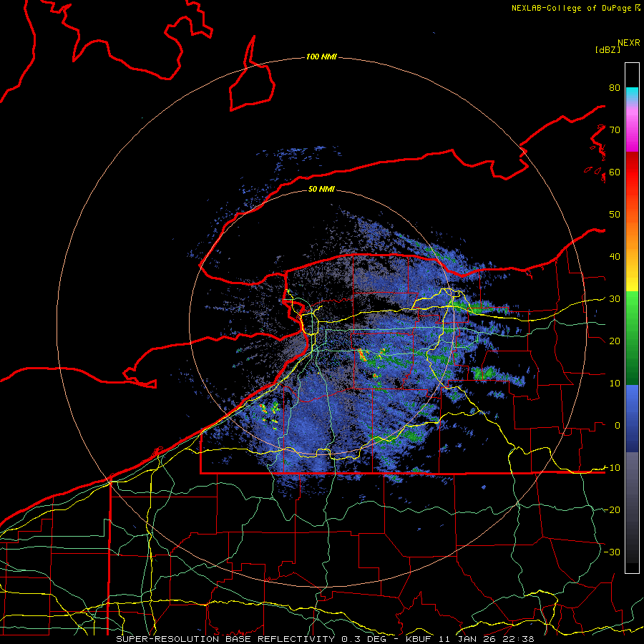Click the 50 NMI range ring label

point(321,189)
